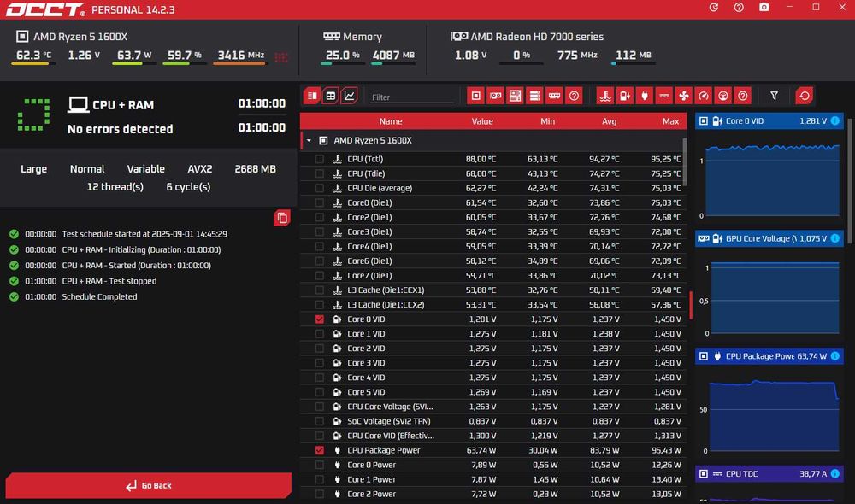Toggle the usage gauge sensor filter

(723, 96)
